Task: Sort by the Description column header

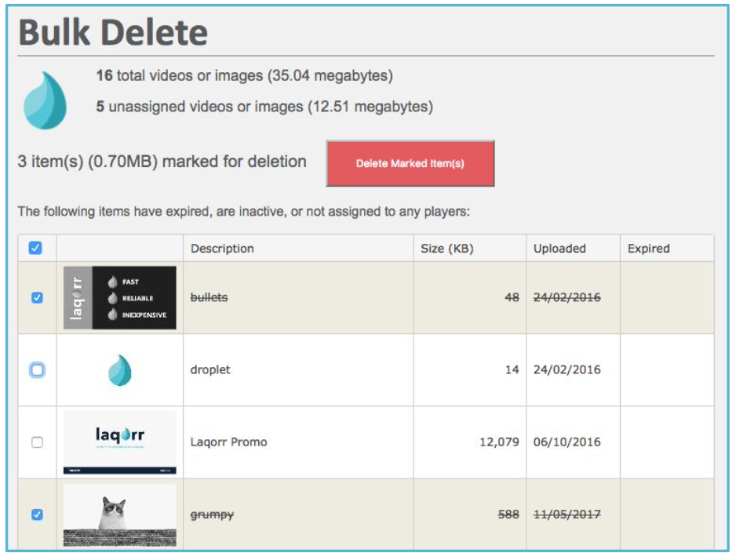Action: coord(222,249)
